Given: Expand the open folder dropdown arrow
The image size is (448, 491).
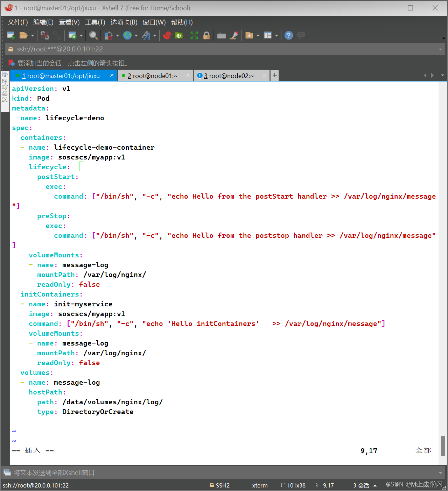Looking at the screenshot, I should (33, 36).
